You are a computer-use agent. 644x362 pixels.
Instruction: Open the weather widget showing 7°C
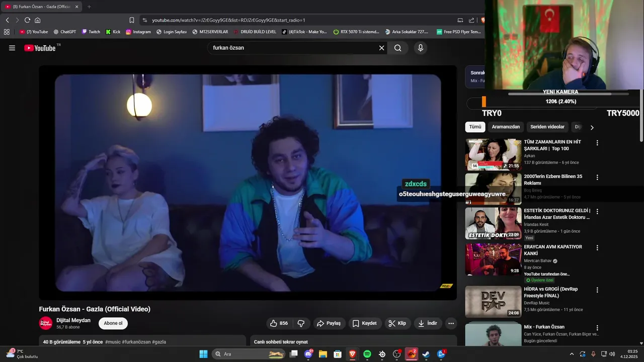tap(22, 354)
